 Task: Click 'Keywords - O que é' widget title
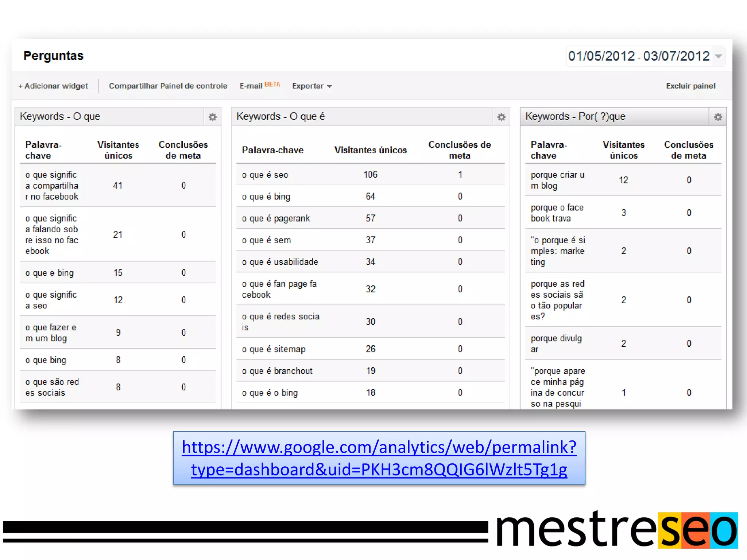click(280, 116)
